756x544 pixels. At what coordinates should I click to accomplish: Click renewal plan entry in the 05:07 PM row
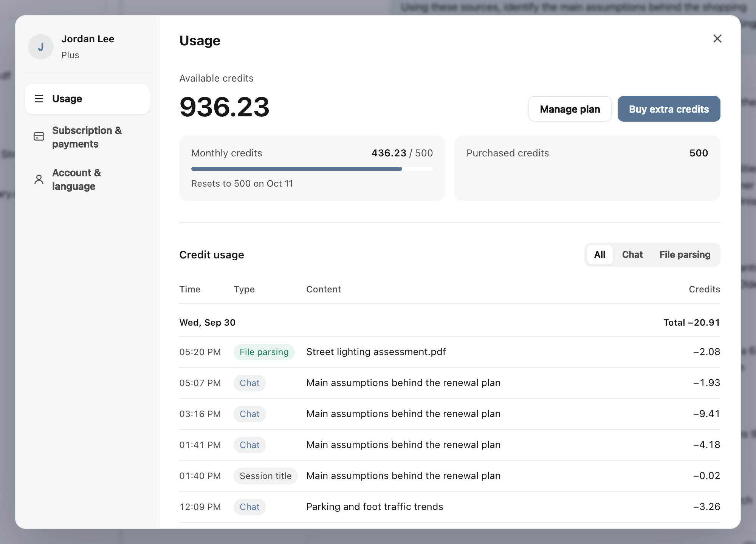pos(403,383)
